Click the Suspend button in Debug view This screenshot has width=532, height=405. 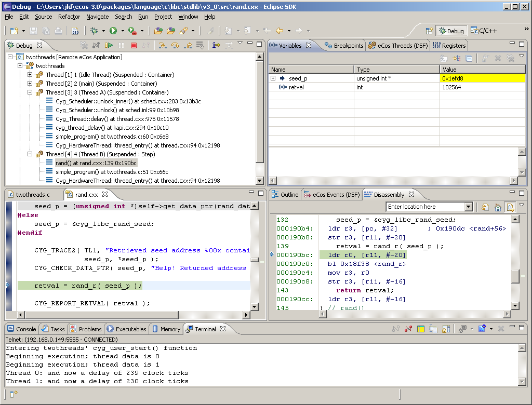(121, 45)
